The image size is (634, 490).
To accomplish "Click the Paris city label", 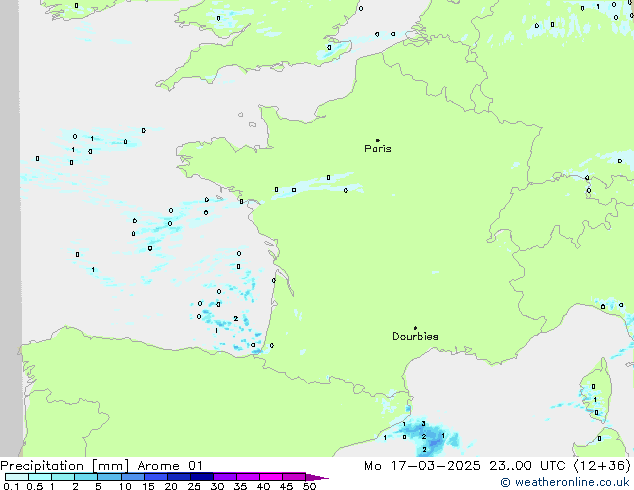I will (x=378, y=149).
